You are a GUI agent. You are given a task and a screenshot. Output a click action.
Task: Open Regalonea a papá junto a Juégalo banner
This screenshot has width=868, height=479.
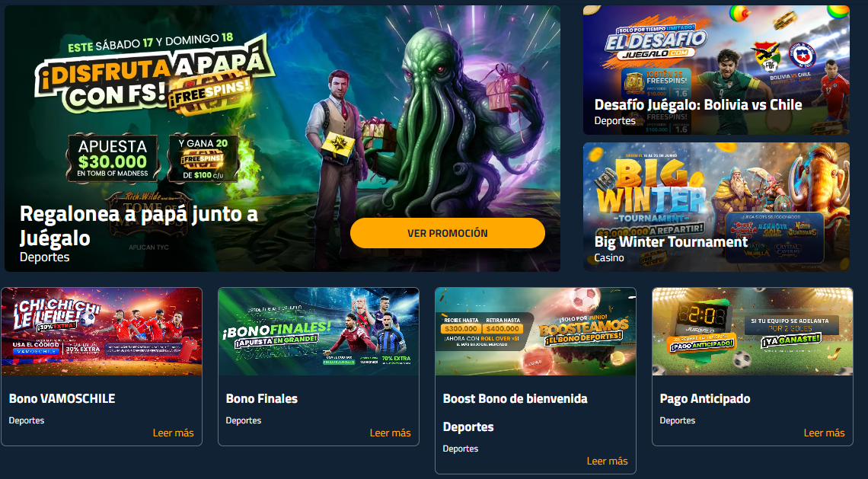coord(282,139)
